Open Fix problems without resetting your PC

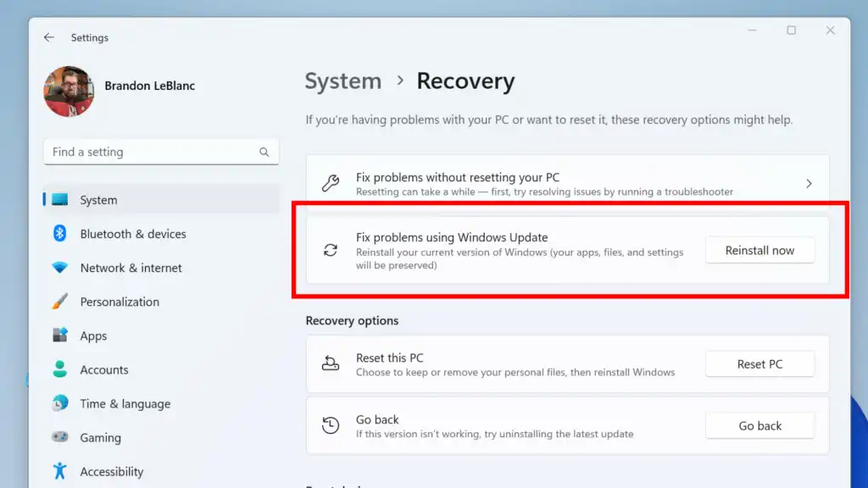pyautogui.click(x=567, y=184)
